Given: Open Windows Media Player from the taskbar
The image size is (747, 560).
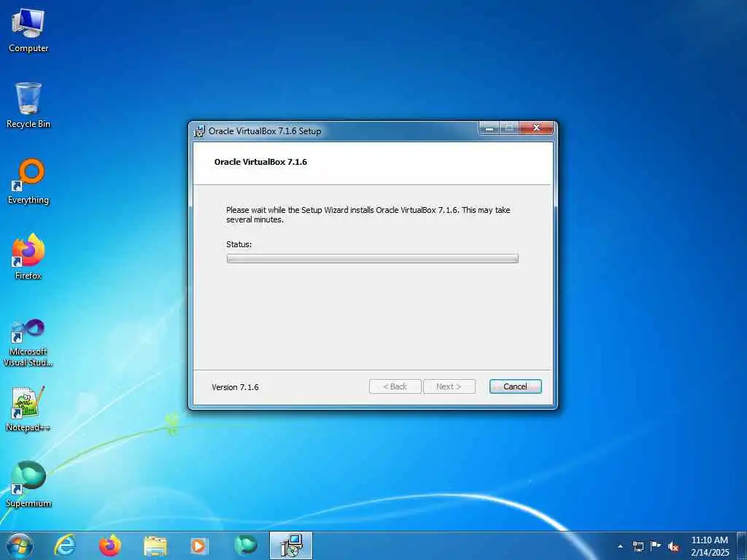Looking at the screenshot, I should [198, 546].
